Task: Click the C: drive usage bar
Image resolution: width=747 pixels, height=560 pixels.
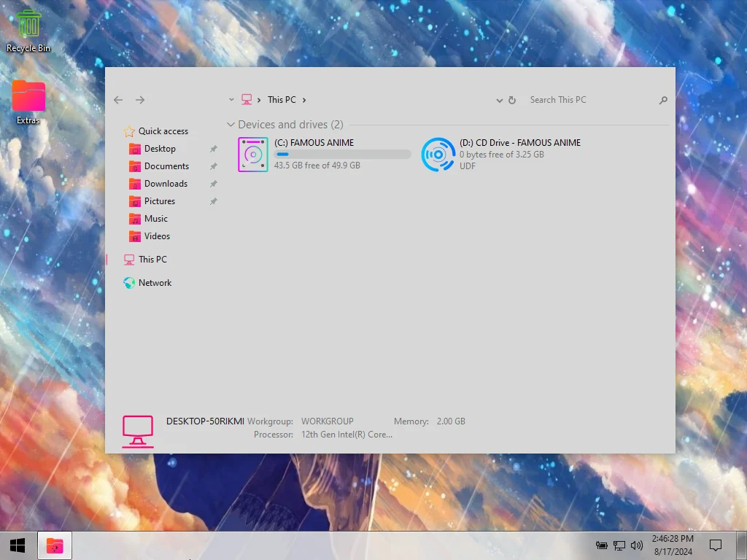Action: 343,154
